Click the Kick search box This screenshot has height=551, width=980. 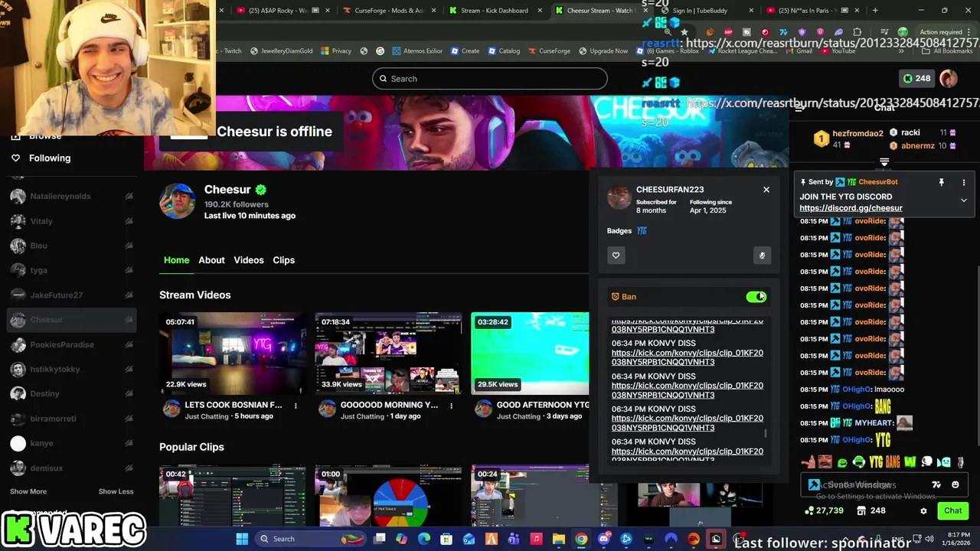click(x=490, y=79)
